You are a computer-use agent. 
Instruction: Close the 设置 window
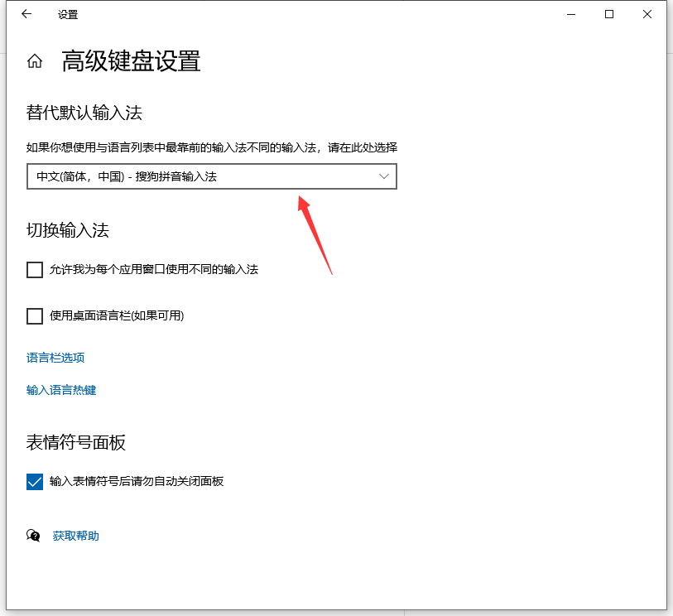point(647,14)
